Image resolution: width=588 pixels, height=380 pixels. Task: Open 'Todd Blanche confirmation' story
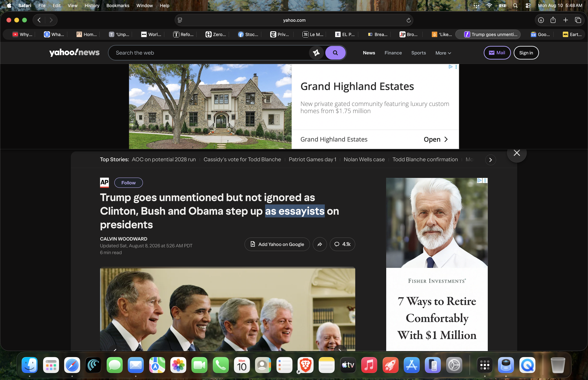[425, 159]
